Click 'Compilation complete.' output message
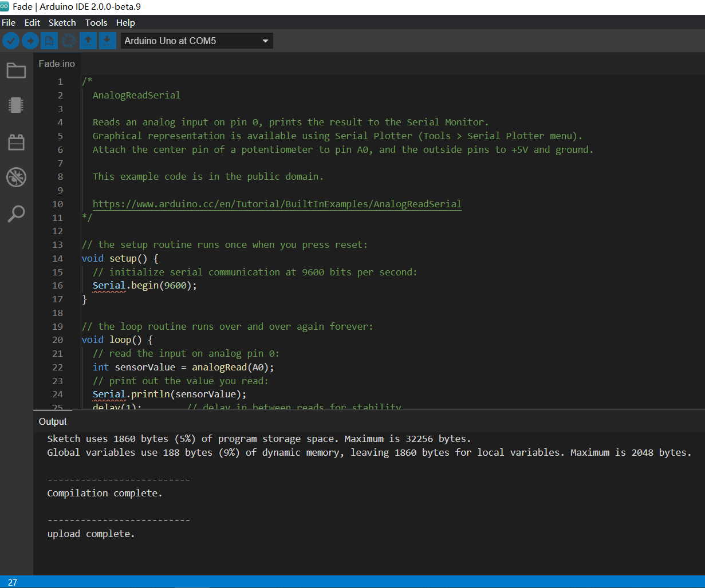705x588 pixels. click(x=105, y=493)
